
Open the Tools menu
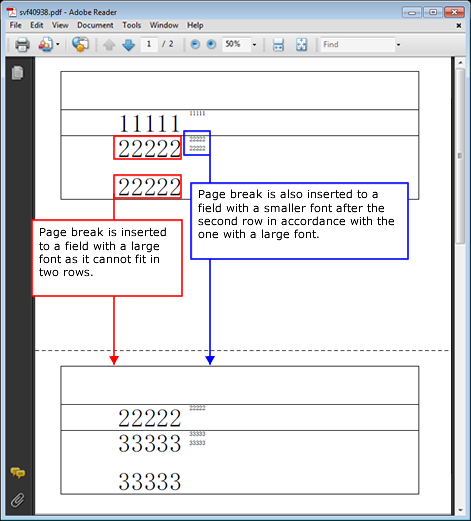[132, 25]
